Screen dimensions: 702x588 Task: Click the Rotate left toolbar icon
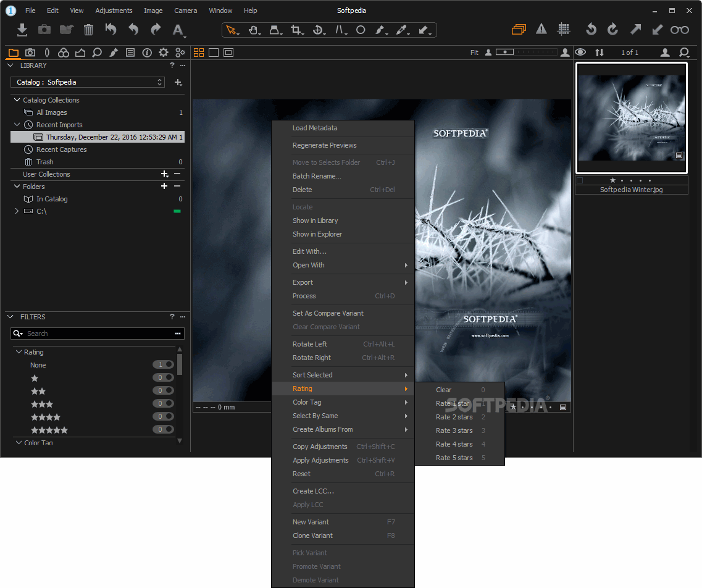click(x=591, y=30)
